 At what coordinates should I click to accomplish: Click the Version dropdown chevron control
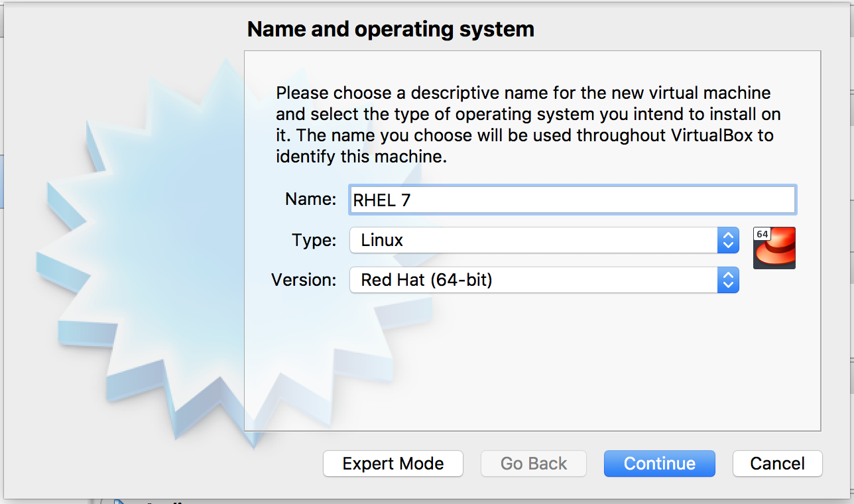click(728, 280)
